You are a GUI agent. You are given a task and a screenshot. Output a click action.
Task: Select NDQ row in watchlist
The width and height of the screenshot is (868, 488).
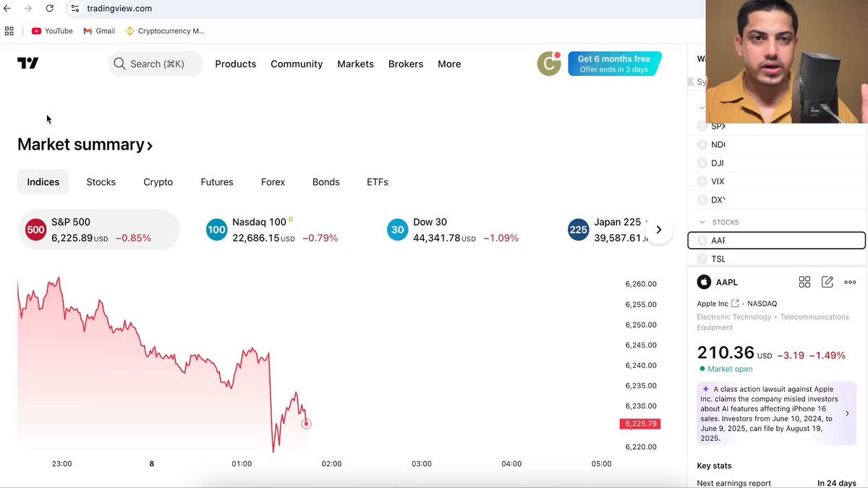click(x=778, y=145)
